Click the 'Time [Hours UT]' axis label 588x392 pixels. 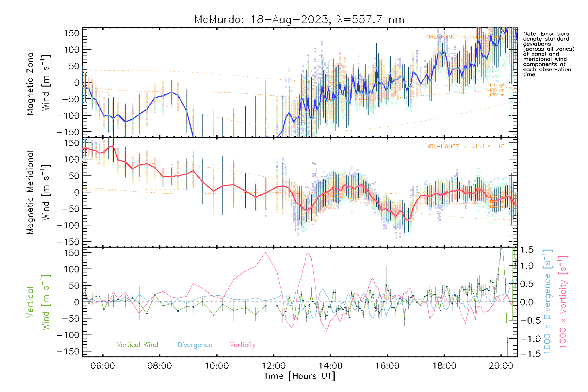300,376
